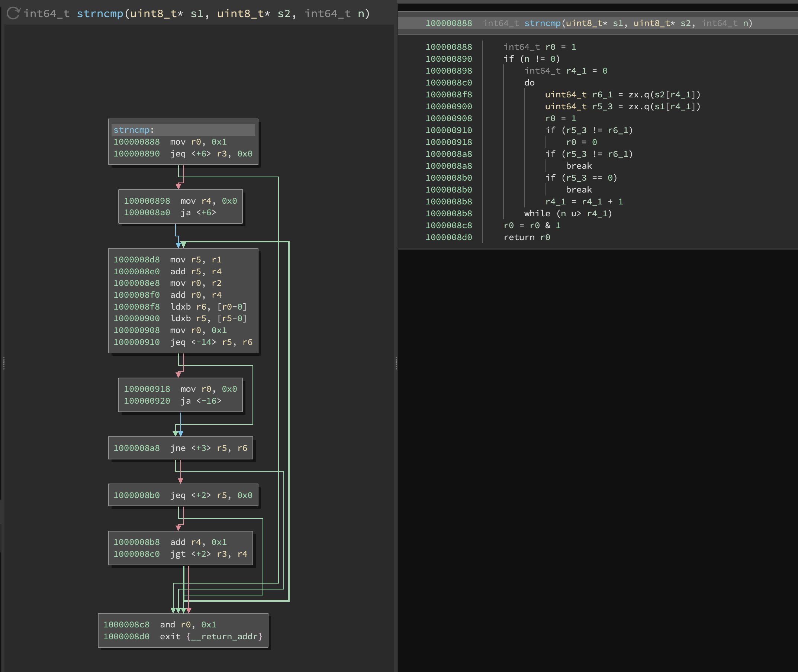
Task: Select the 'mov r4, 0x0' instruction in graph
Action: 209,201
